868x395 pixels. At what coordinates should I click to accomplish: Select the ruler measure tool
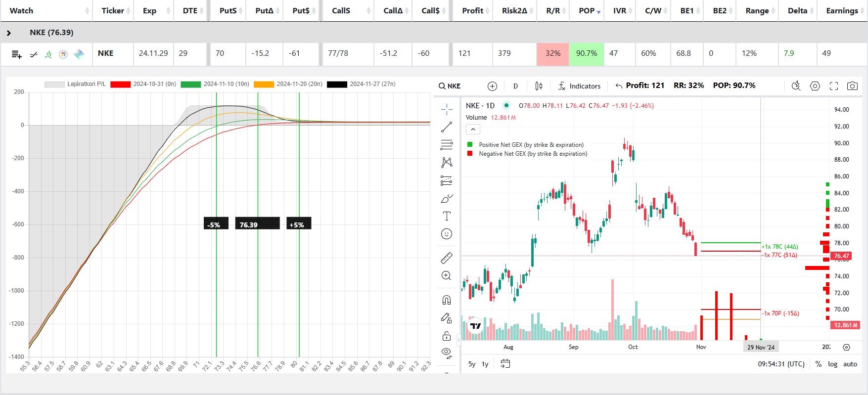point(447,258)
